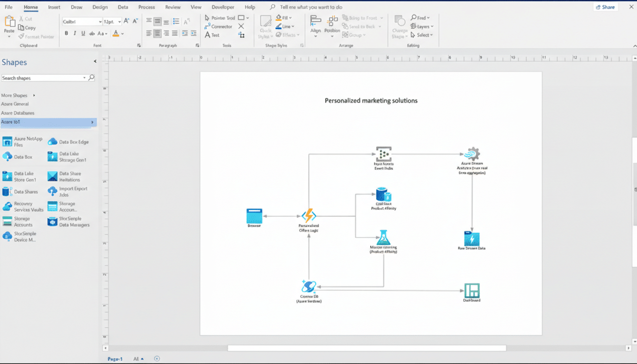The width and height of the screenshot is (637, 364).
Task: Open the Review ribbon tab
Action: click(173, 7)
